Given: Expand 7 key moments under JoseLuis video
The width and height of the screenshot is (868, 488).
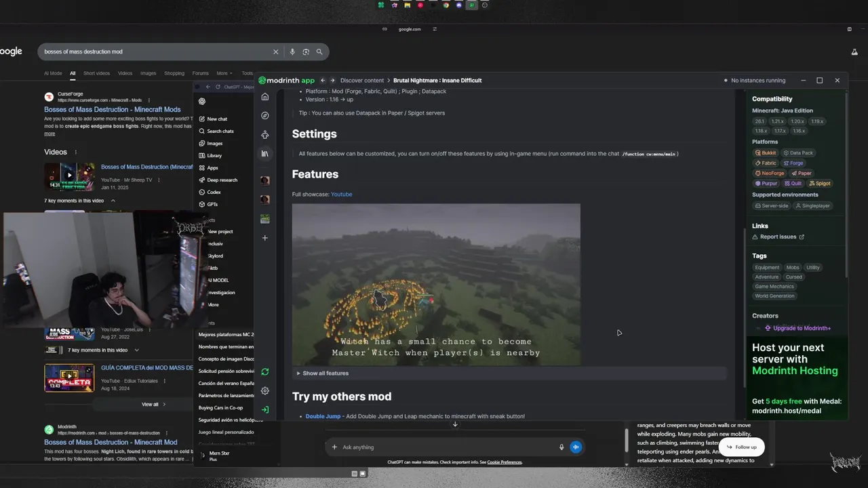Looking at the screenshot, I should coord(136,350).
